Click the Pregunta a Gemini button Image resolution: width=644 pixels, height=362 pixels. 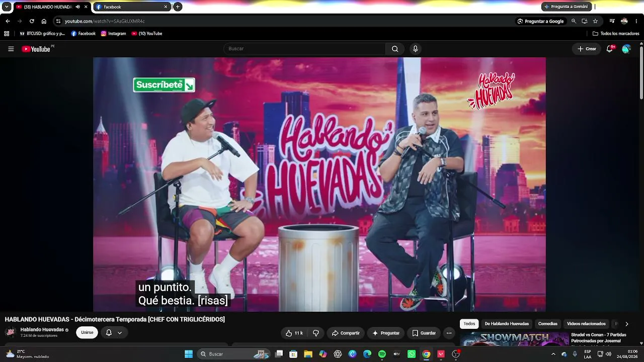point(567,7)
